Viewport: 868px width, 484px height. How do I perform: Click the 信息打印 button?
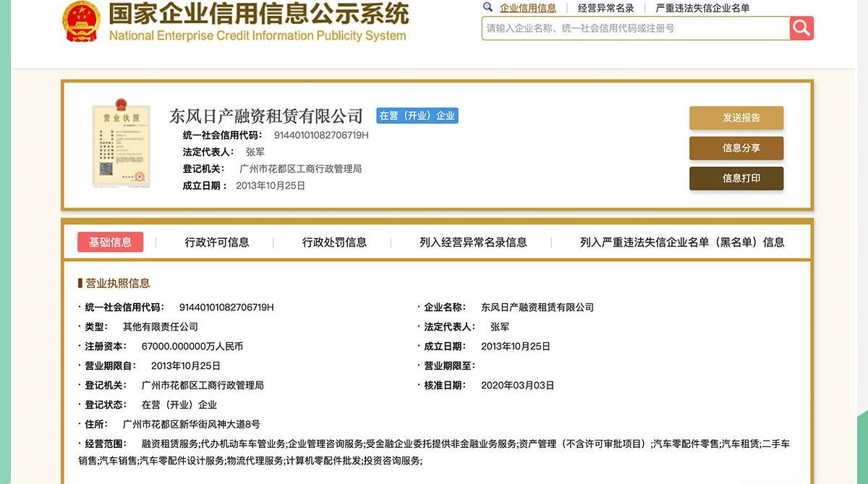(736, 179)
